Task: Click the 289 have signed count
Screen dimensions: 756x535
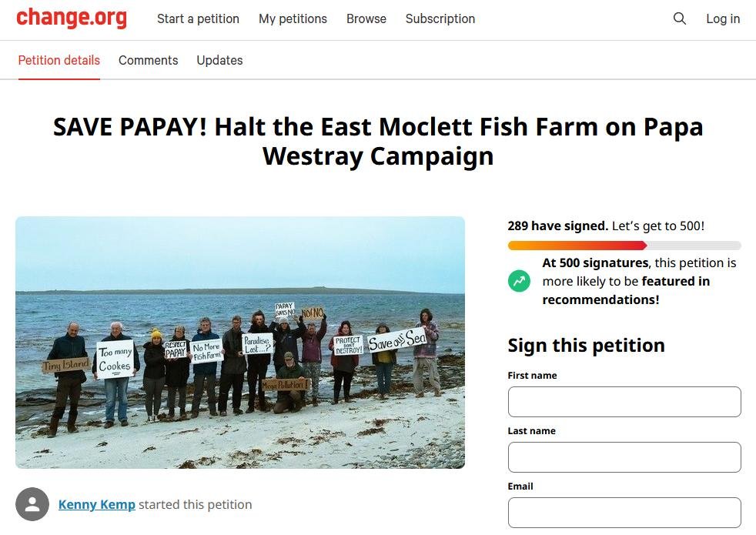Action: (557, 226)
